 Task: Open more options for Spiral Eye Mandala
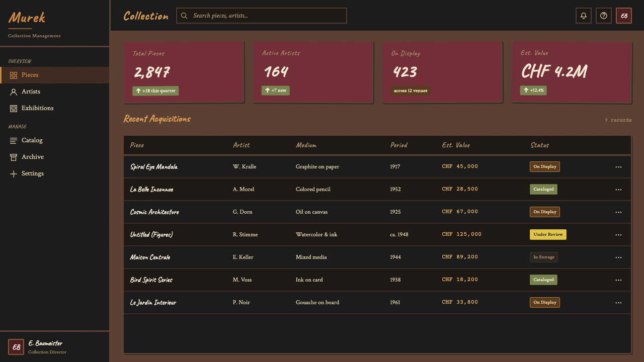[618, 167]
